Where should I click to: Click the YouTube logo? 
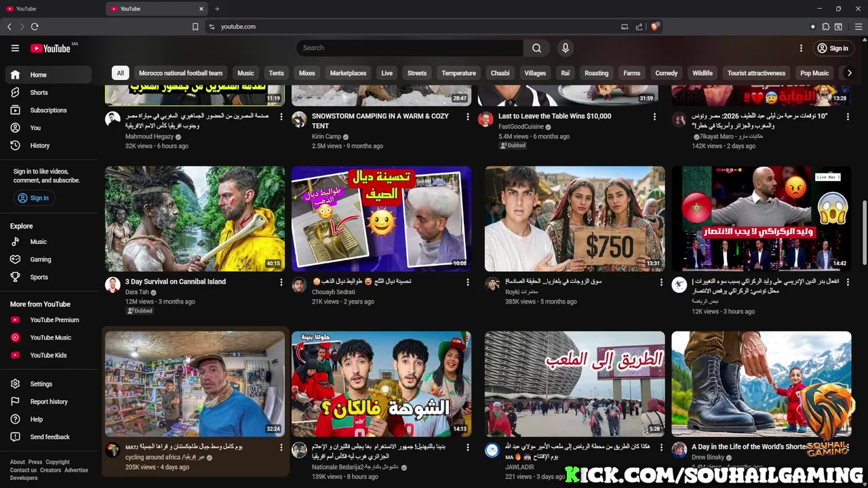pos(51,48)
